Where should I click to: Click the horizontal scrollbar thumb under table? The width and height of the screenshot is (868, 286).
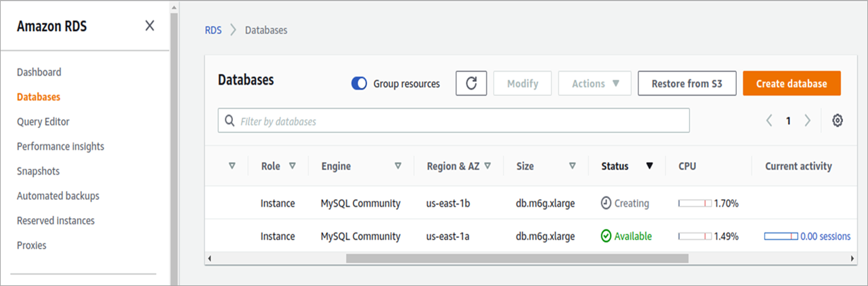tap(517, 258)
